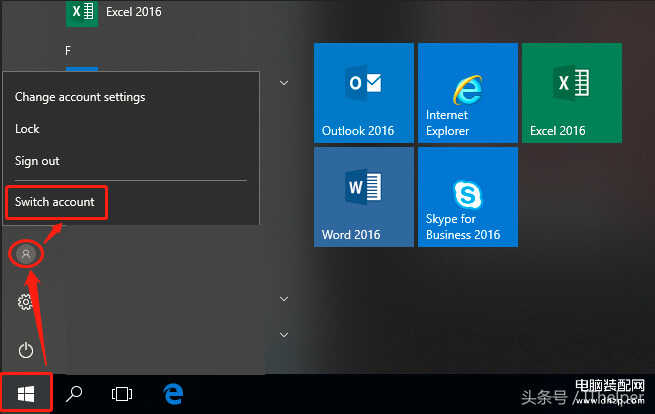Expand the app list chevron beside the Settings gear
Viewport: 655px width, 414px height.
[x=284, y=299]
